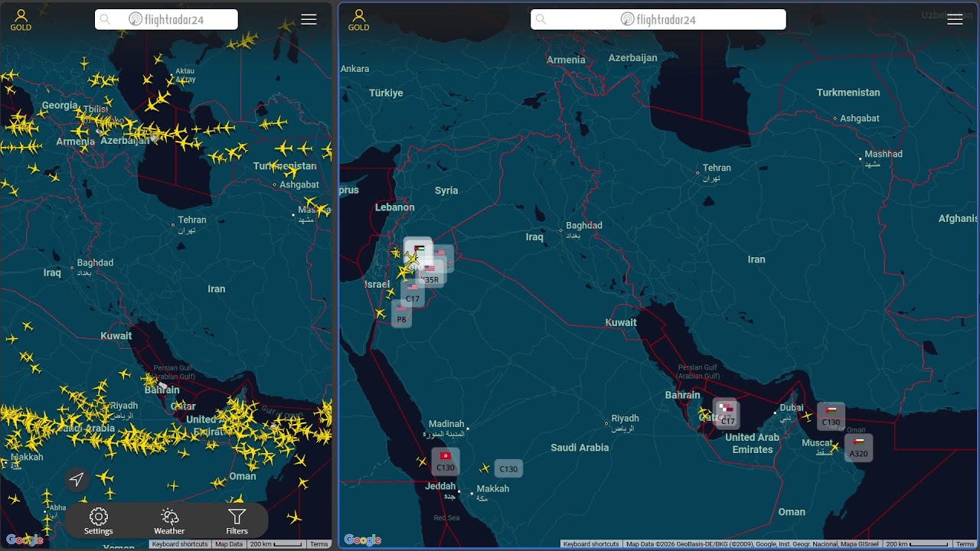
Task: Click the Google logo in left map
Action: [x=24, y=540]
